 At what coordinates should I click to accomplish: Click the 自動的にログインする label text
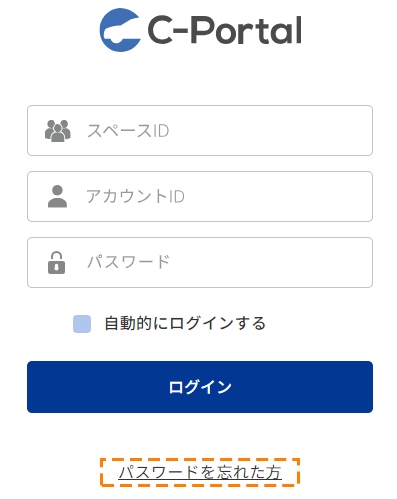185,323
